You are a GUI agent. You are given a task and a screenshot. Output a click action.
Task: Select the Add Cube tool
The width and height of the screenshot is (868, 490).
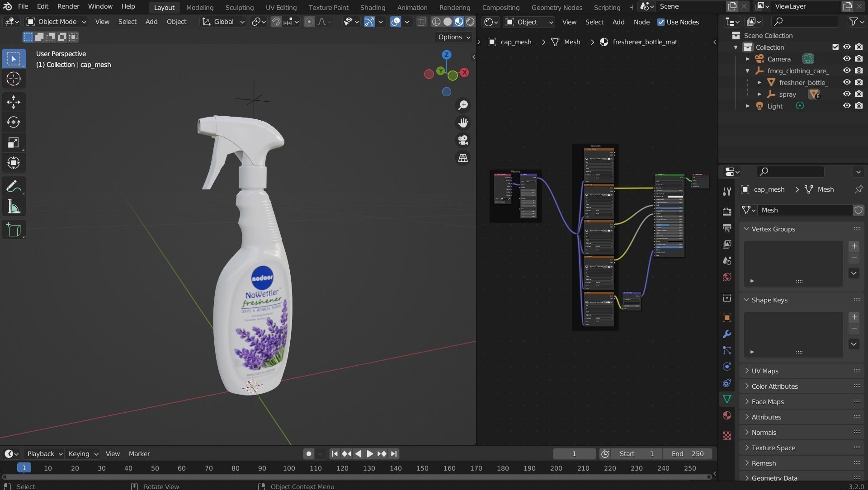pos(14,230)
